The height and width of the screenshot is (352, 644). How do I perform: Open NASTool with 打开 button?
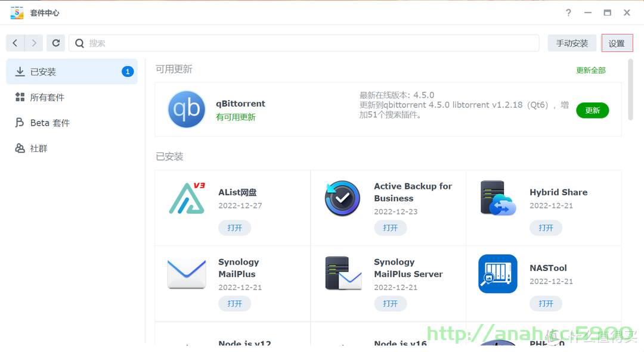[546, 304]
